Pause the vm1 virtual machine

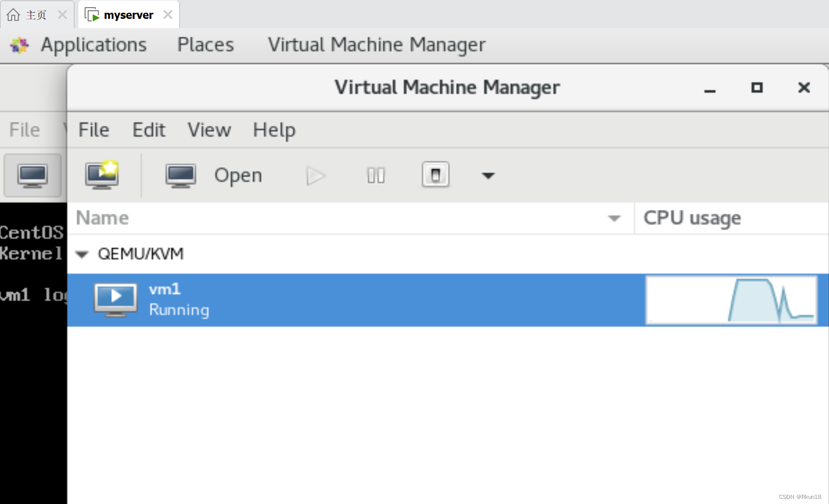pyautogui.click(x=376, y=176)
